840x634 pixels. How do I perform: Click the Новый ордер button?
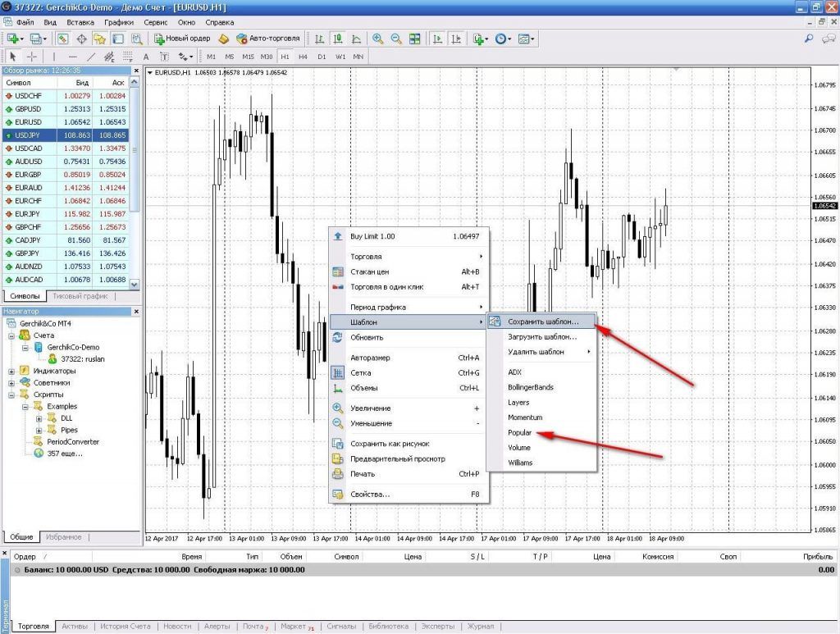pyautogui.click(x=180, y=39)
